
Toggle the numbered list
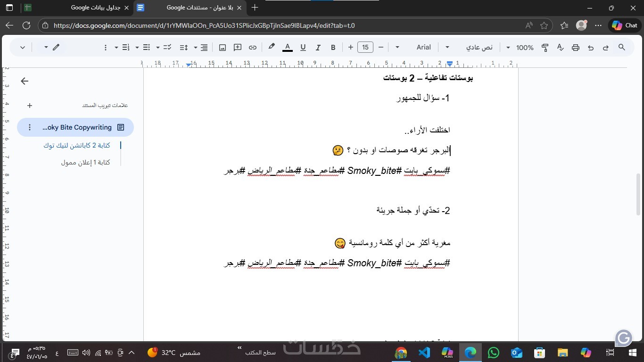tap(126, 47)
